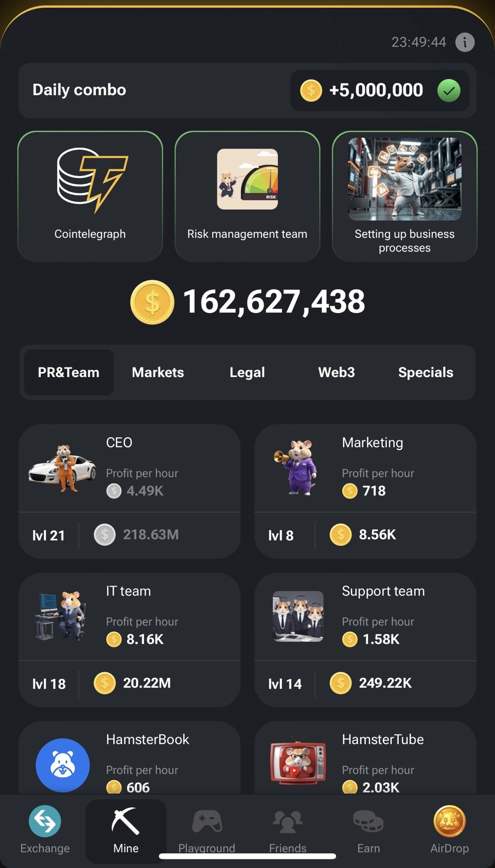This screenshot has width=495, height=868.
Task: Open the Risk management team combo card
Action: [247, 196]
